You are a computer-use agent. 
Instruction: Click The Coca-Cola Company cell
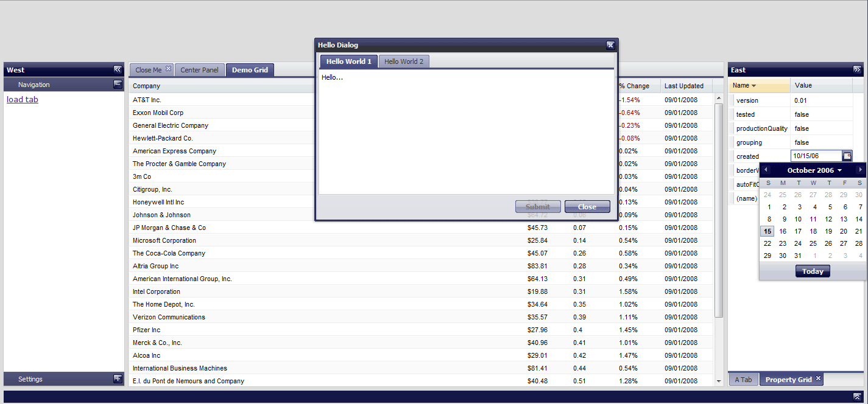pyautogui.click(x=169, y=253)
